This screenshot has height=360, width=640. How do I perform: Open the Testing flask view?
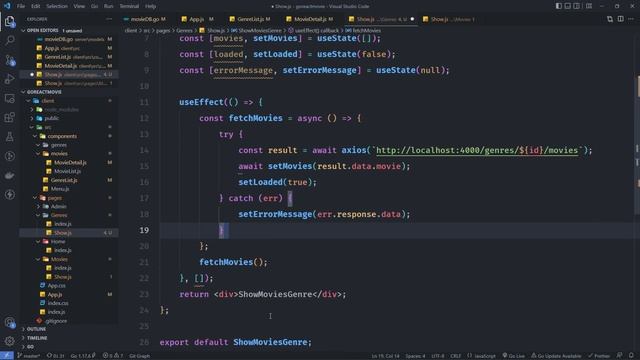point(9,137)
